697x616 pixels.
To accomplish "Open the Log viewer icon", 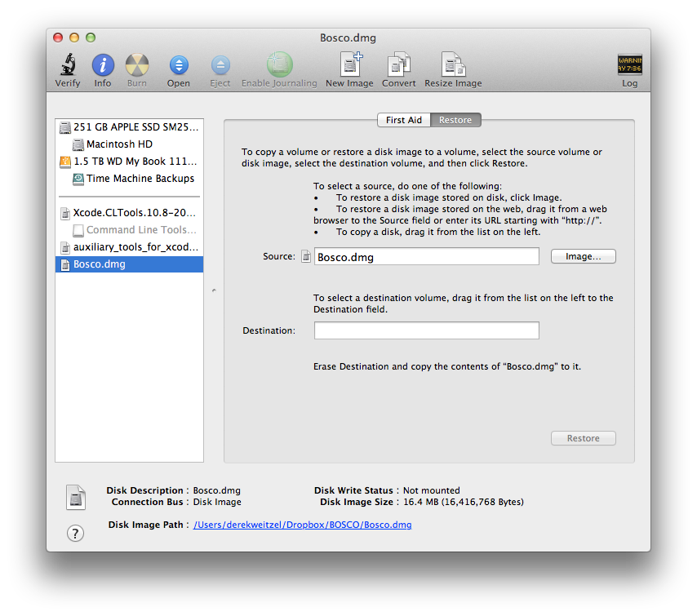I will click(x=629, y=65).
